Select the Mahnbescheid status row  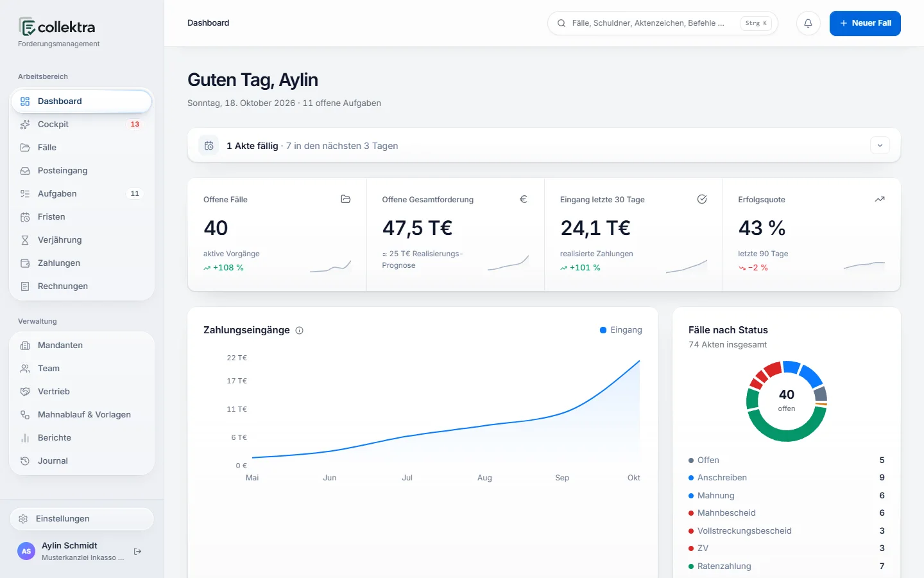coord(786,513)
